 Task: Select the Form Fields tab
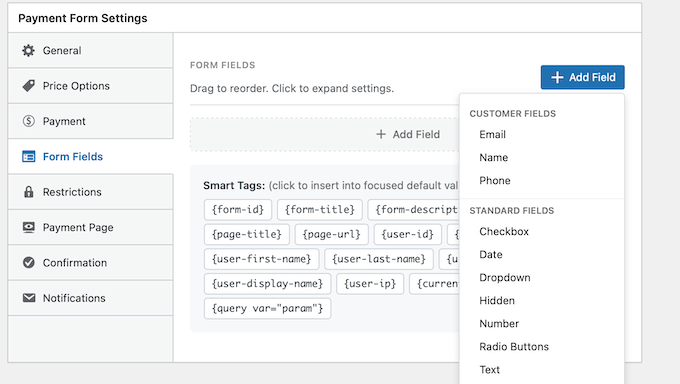coord(90,157)
